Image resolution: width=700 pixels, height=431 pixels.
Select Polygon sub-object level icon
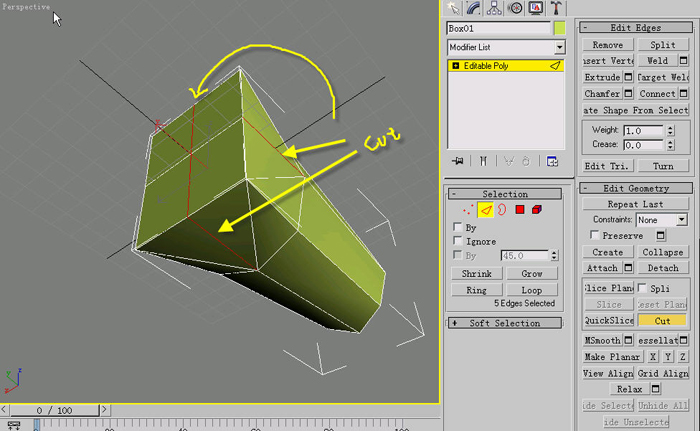[x=520, y=209]
